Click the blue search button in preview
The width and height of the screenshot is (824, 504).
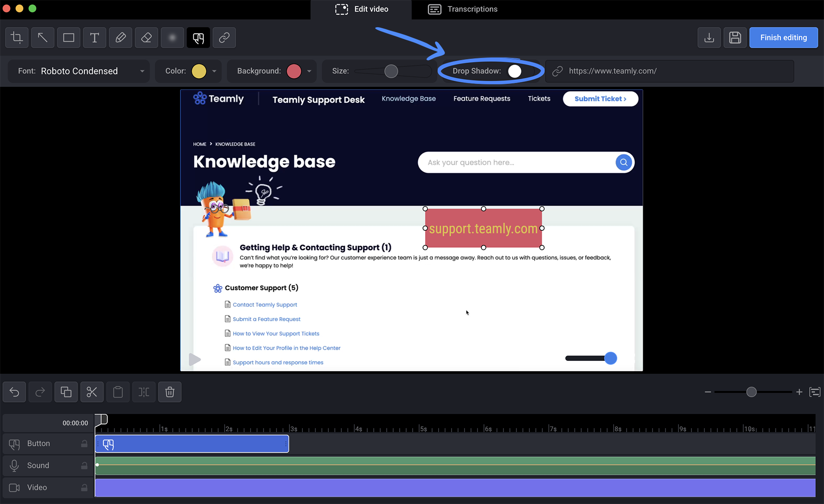point(624,163)
